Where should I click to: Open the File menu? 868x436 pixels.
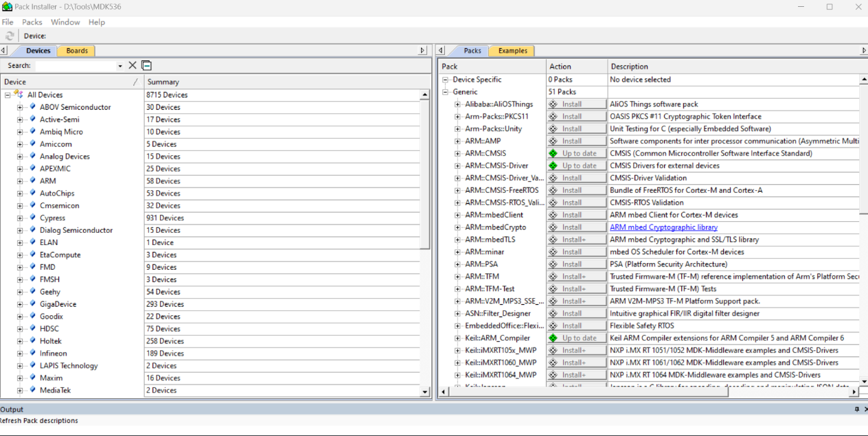click(x=8, y=22)
